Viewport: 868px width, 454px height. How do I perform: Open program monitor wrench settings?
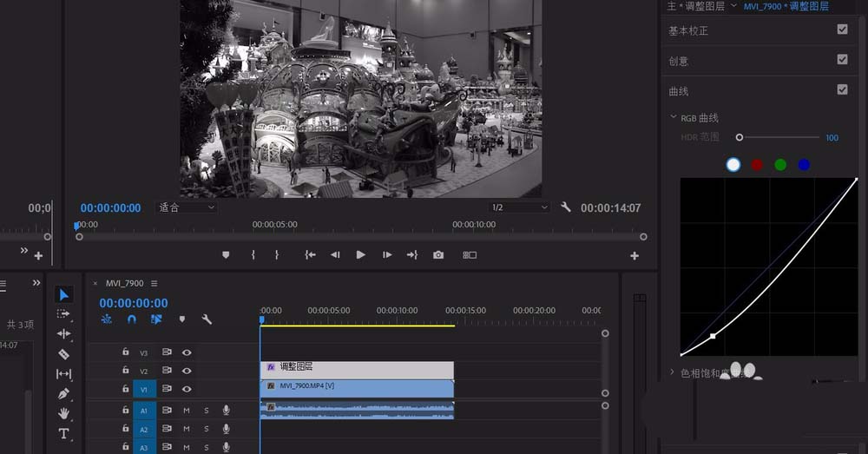coord(565,207)
